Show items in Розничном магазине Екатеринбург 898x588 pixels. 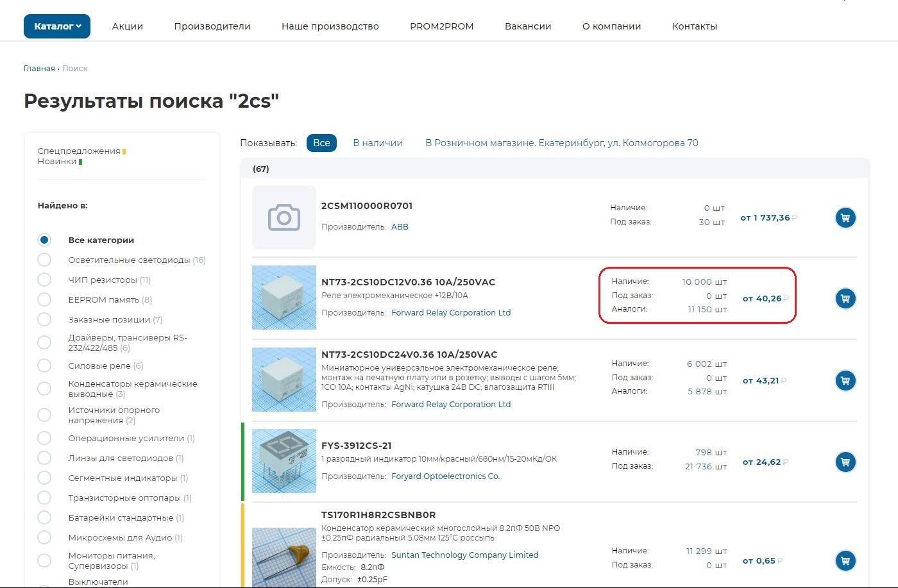[561, 143]
